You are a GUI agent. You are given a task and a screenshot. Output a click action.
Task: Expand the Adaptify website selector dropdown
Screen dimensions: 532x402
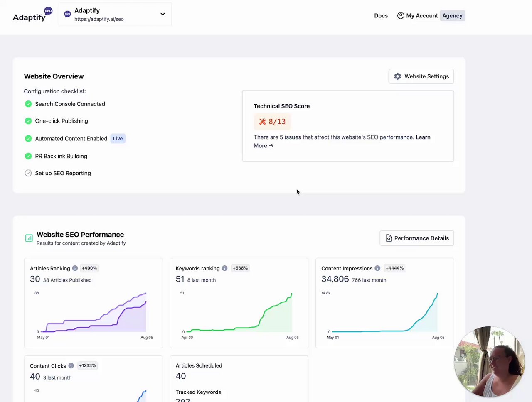[115, 15]
